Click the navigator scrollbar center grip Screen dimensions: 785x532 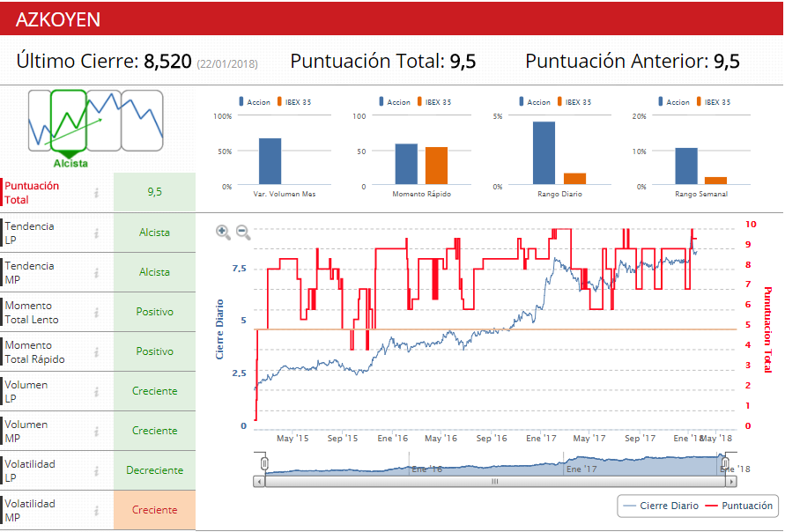pos(494,482)
